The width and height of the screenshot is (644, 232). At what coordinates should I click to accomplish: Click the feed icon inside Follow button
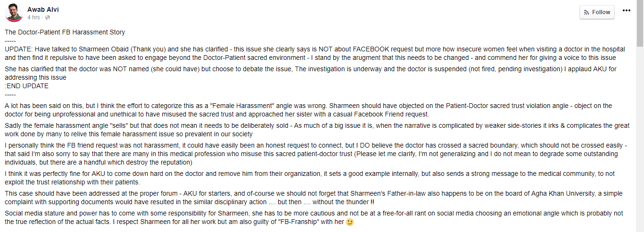(x=586, y=12)
